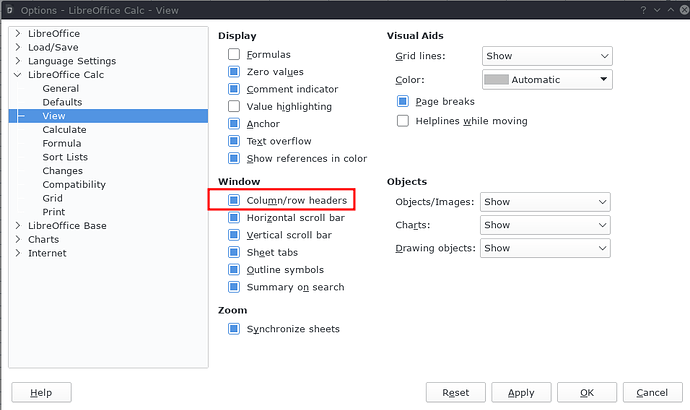
Task: Expand the Load/Save tree node
Action: (x=18, y=47)
